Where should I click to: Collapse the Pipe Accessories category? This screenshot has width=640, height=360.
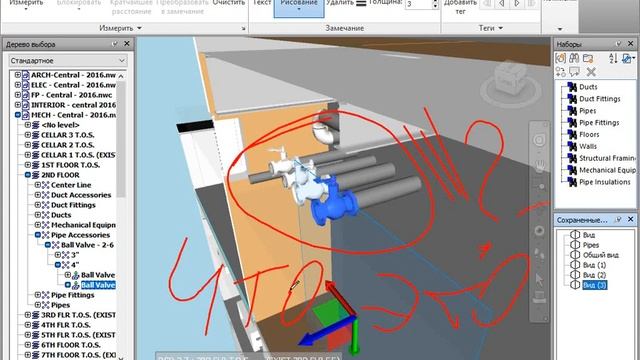click(38, 235)
